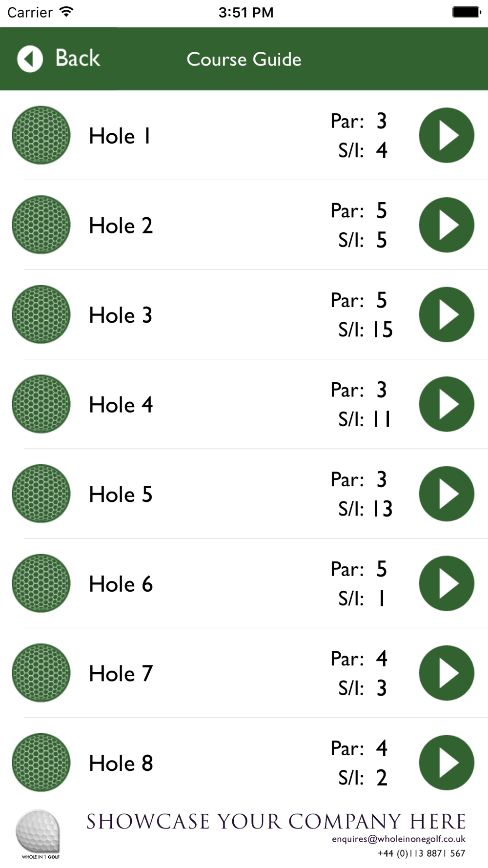Choose the Hole 6 row title
The image size is (488, 868).
[121, 584]
